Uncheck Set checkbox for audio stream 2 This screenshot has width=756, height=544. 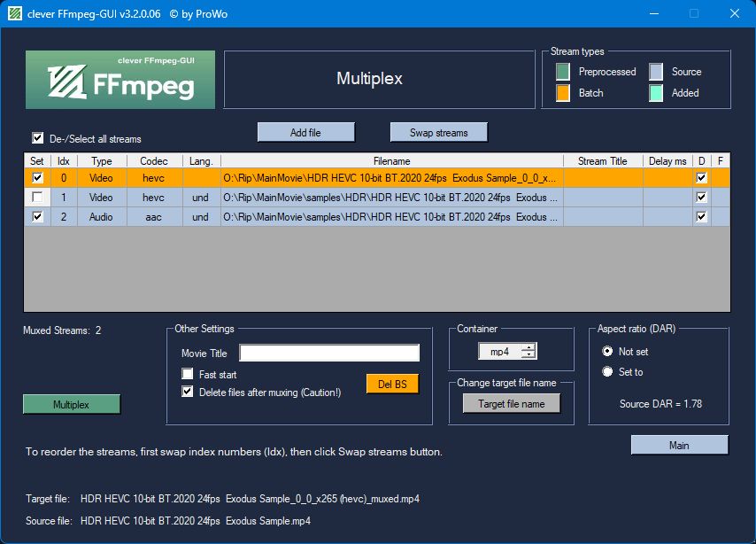tap(37, 217)
